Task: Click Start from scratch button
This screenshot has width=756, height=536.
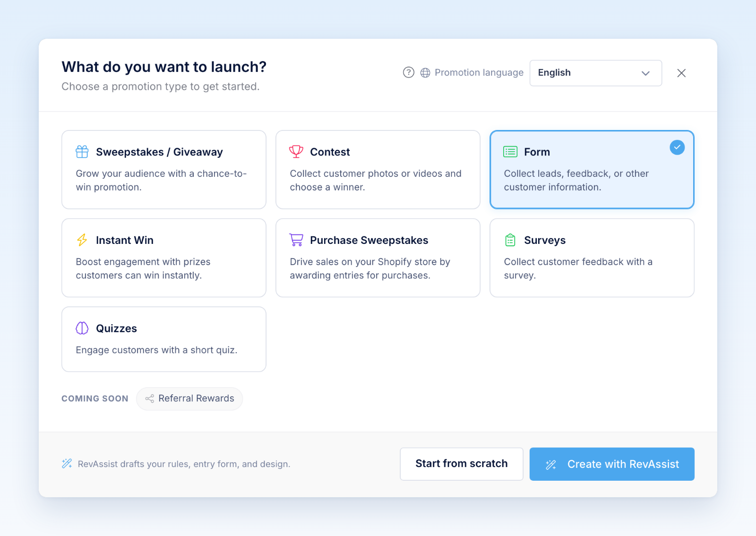Action: click(462, 464)
